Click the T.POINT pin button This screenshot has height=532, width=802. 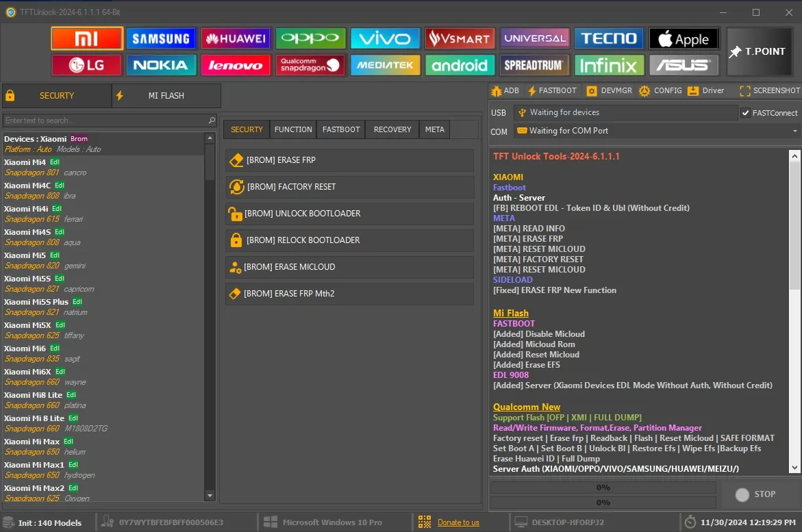tap(758, 51)
